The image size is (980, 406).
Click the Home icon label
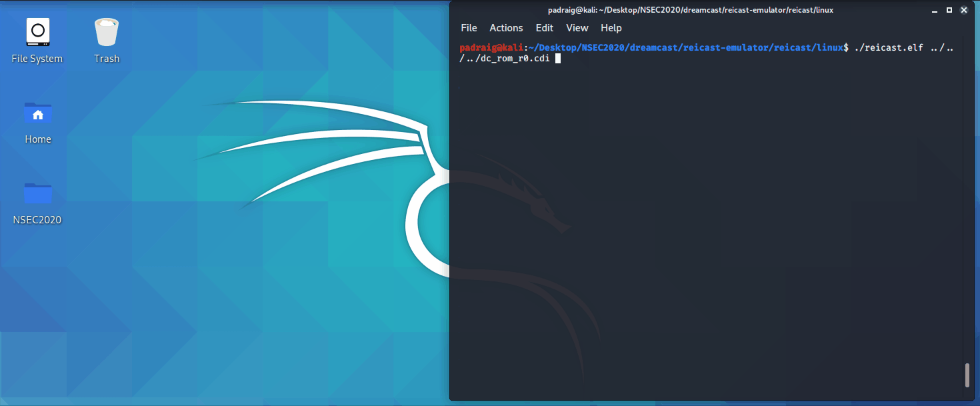click(x=38, y=139)
